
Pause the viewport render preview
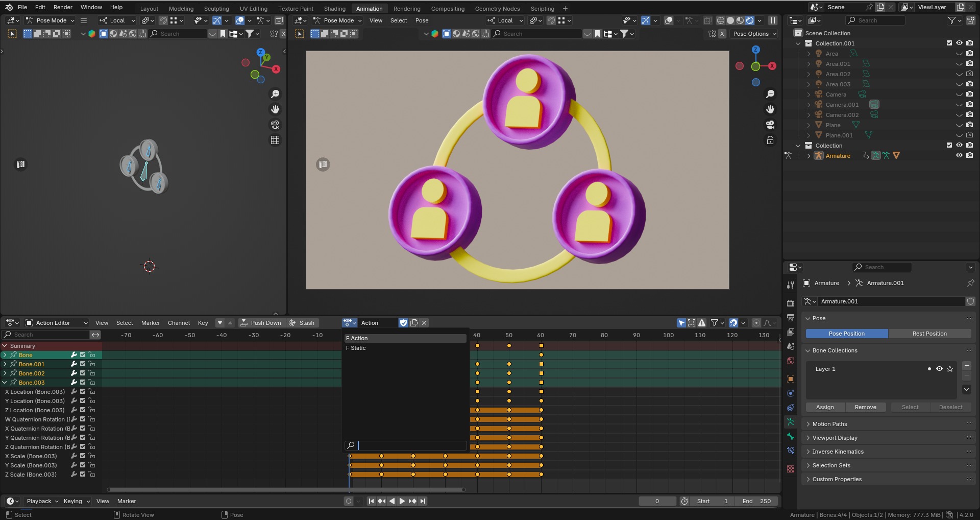coord(773,20)
